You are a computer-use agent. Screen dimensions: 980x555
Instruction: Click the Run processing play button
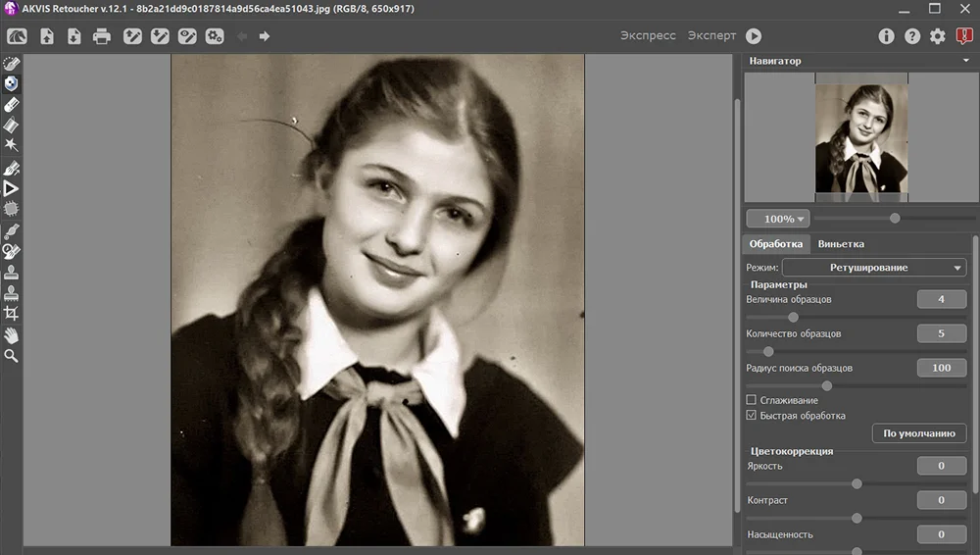[x=753, y=36]
